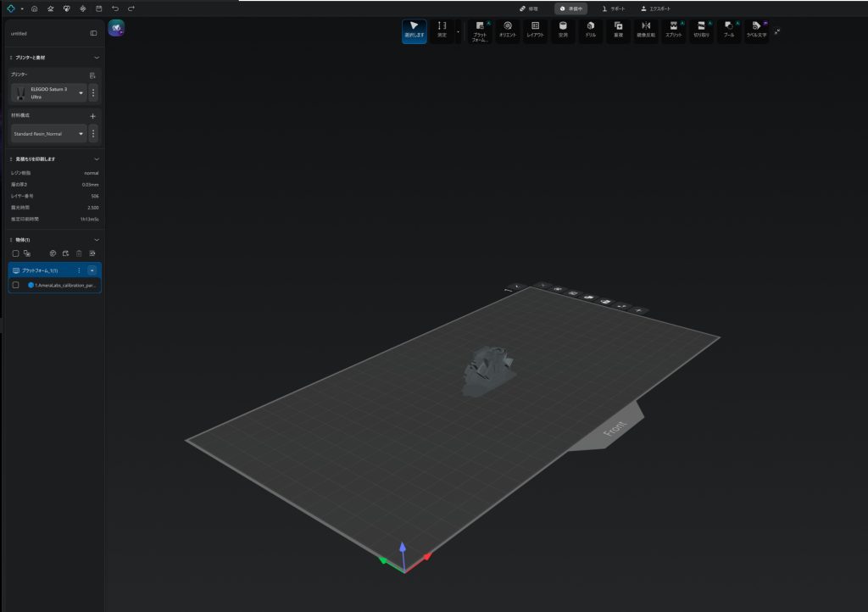Open the ラベル文字 label text tool
This screenshot has width=868, height=612.
tap(756, 30)
